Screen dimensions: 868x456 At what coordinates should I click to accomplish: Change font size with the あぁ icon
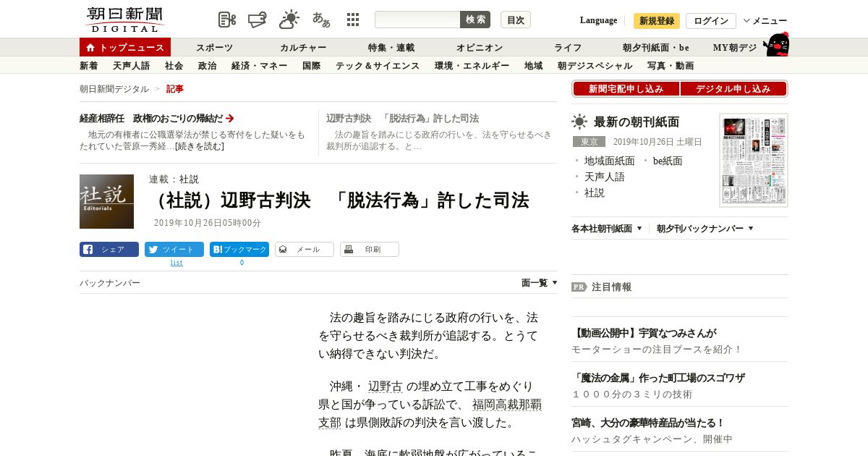(321, 20)
